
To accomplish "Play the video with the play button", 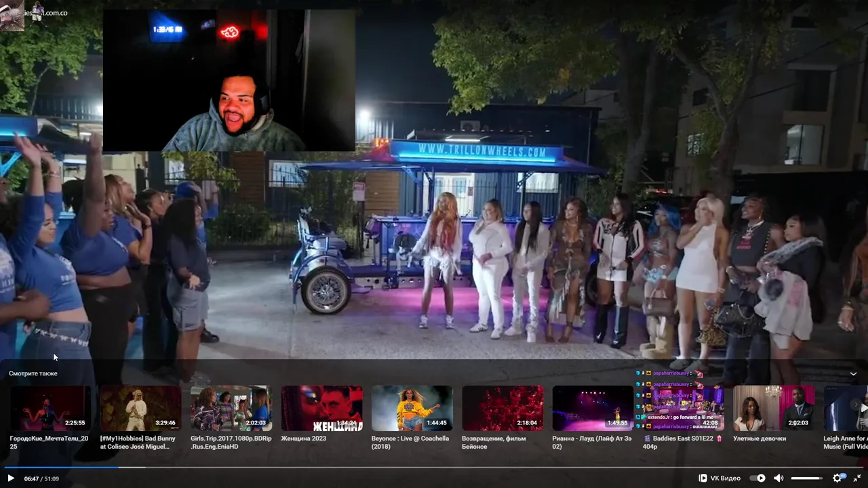I will coord(11,479).
